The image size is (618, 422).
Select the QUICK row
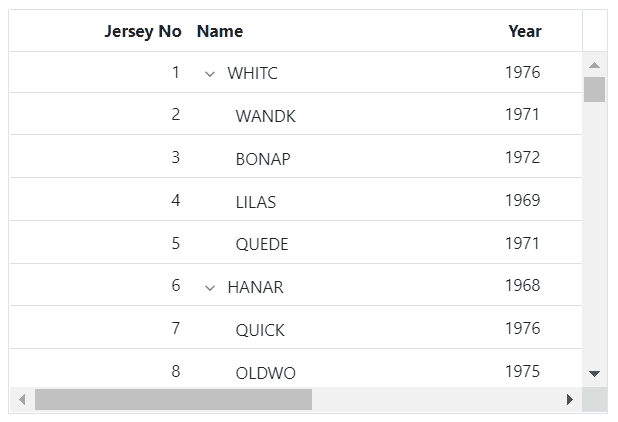(x=260, y=330)
